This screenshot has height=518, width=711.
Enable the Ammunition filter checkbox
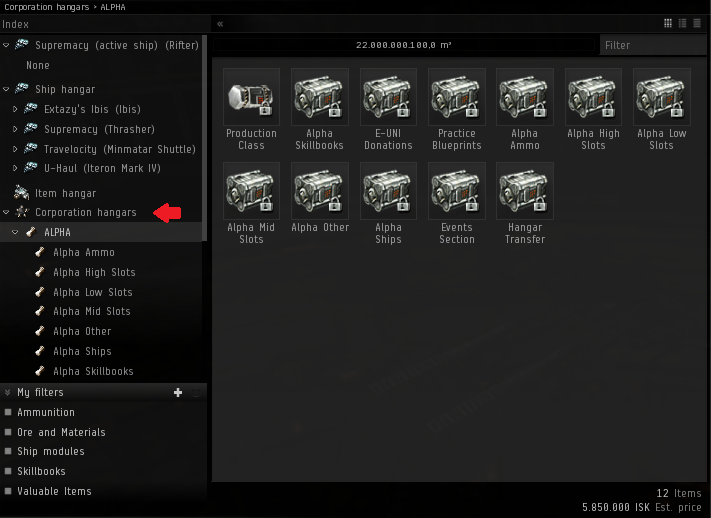click(8, 412)
